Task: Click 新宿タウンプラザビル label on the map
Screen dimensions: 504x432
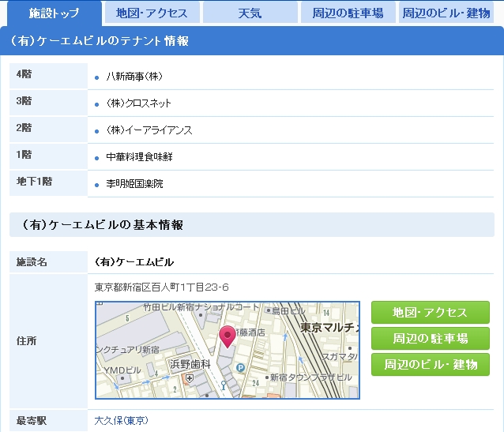Action: click(310, 378)
